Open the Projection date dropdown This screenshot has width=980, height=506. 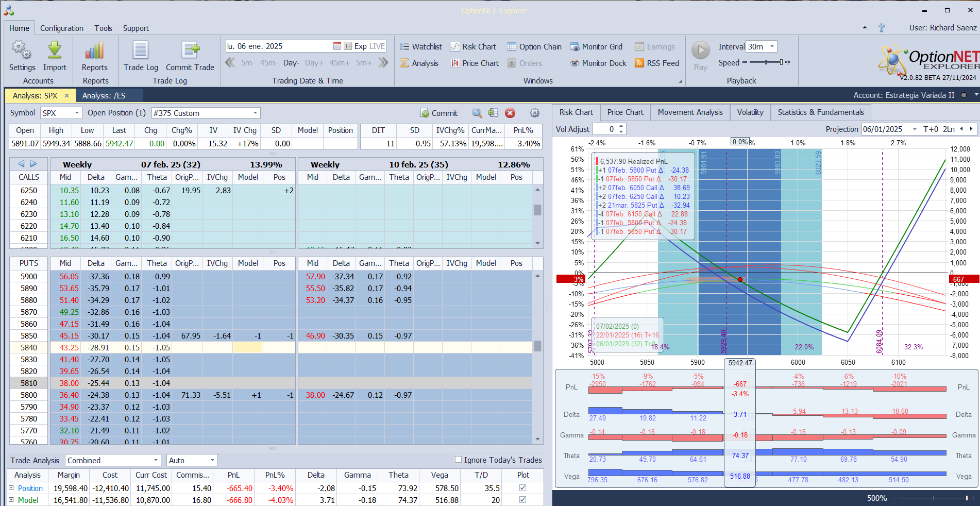(x=915, y=129)
